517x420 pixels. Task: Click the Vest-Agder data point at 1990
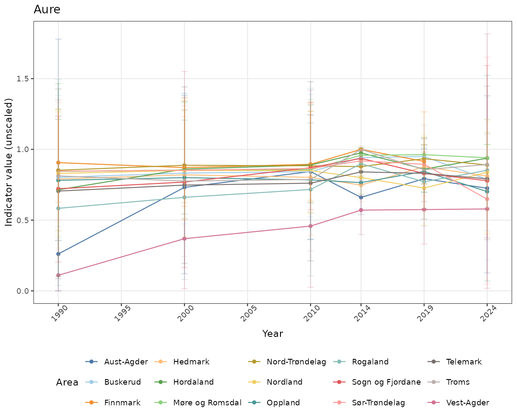pyautogui.click(x=58, y=275)
